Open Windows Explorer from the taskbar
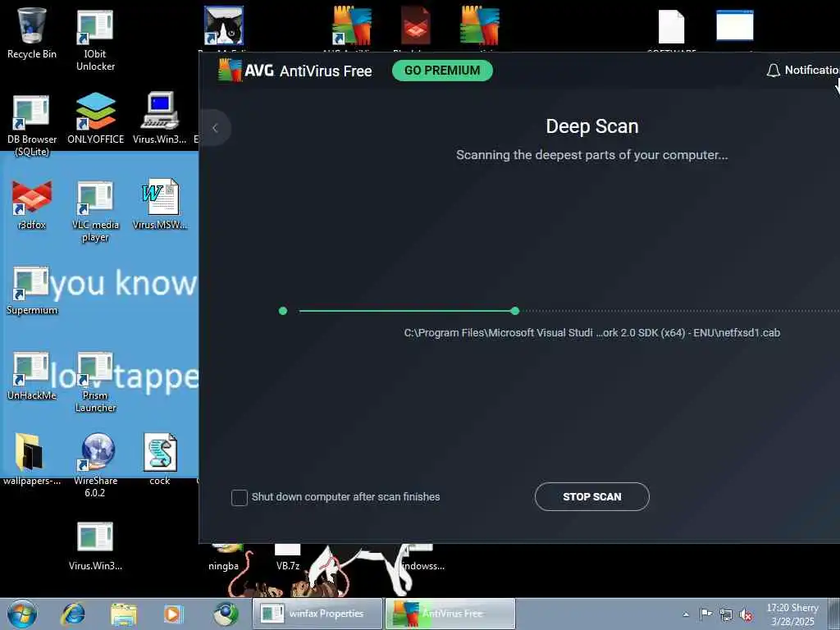The image size is (840, 630). pos(124,614)
